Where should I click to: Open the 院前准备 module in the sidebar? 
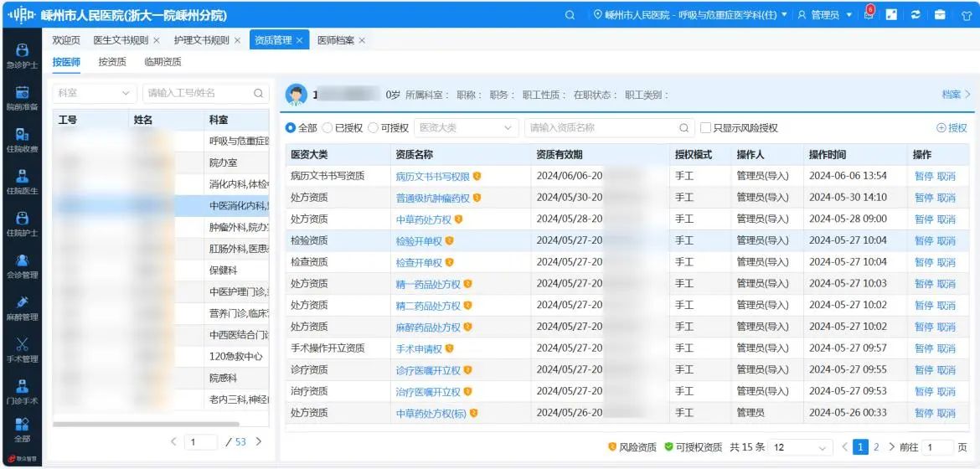click(x=22, y=97)
